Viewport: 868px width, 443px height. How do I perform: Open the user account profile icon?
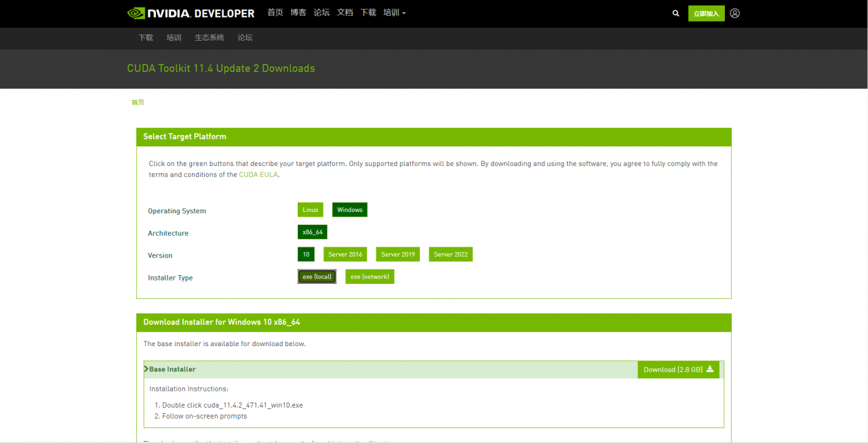735,14
